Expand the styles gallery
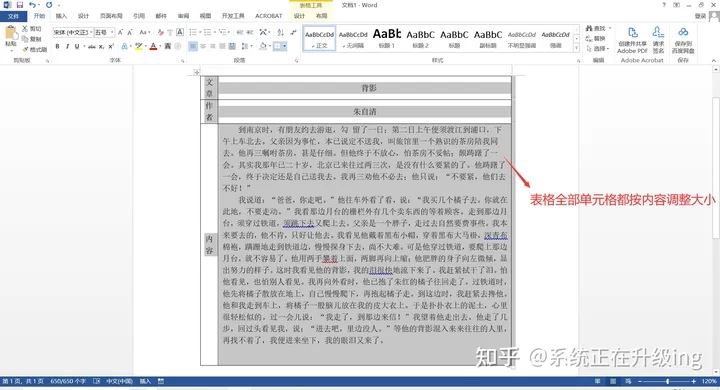 click(x=577, y=49)
